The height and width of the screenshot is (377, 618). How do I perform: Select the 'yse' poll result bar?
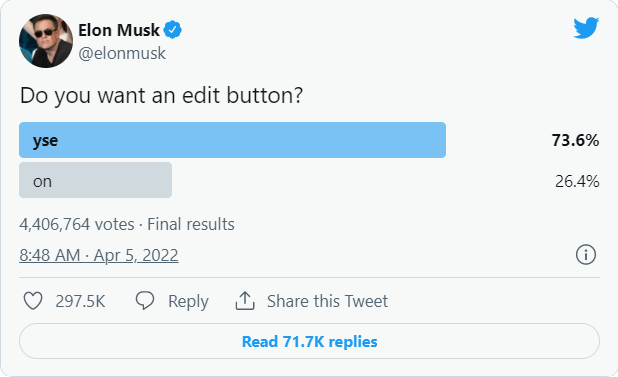point(233,140)
